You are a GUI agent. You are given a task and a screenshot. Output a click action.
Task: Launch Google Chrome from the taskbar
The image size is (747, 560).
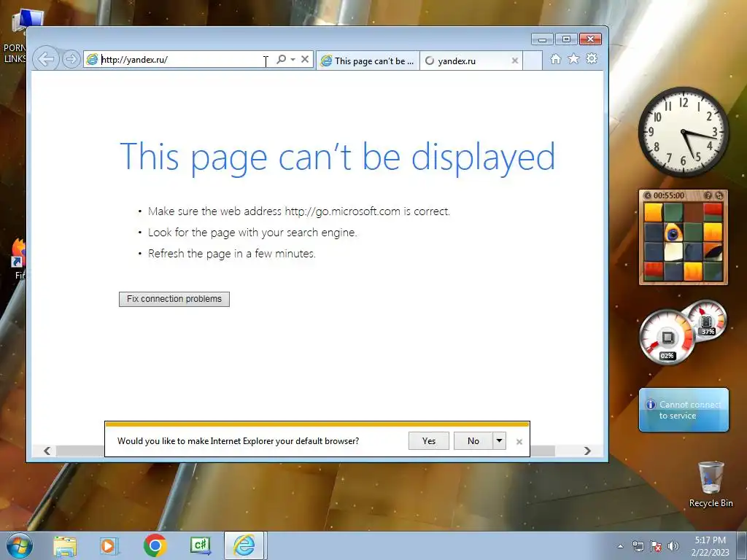pos(155,545)
